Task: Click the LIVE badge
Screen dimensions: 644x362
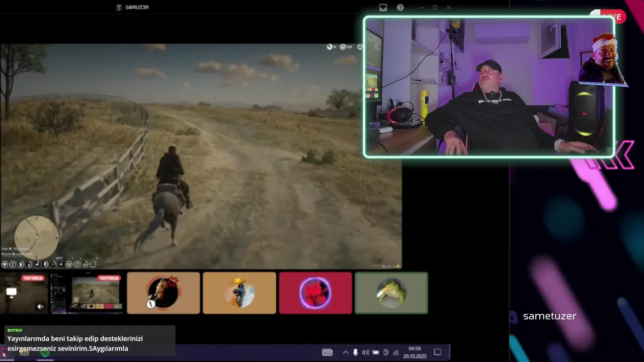Action: click(x=607, y=17)
